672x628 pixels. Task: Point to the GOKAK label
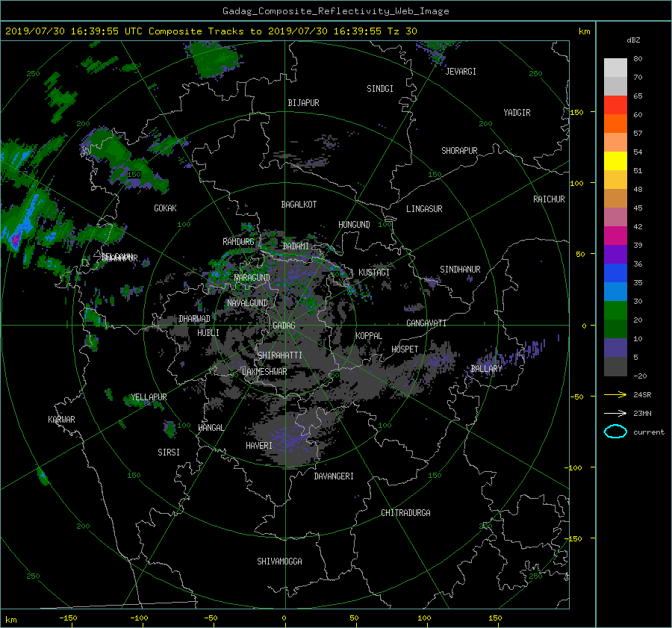165,208
